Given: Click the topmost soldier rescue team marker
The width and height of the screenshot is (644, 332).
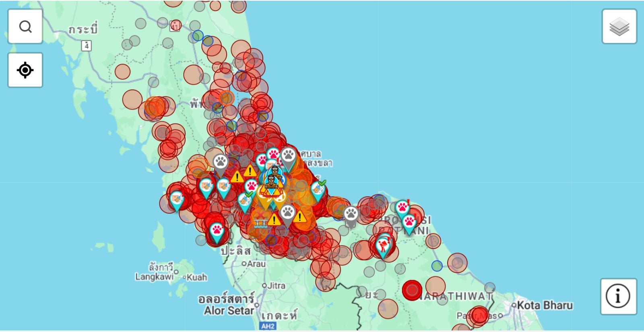Looking at the screenshot, I should click(275, 172).
